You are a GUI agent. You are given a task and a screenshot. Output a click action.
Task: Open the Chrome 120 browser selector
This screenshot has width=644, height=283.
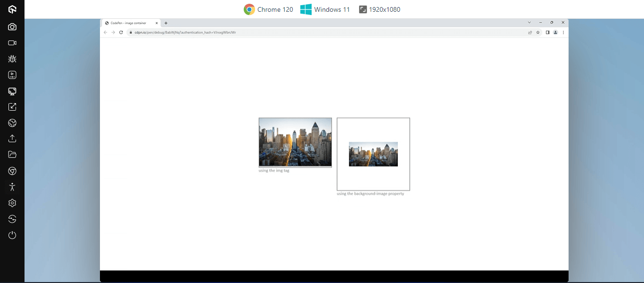(x=268, y=9)
